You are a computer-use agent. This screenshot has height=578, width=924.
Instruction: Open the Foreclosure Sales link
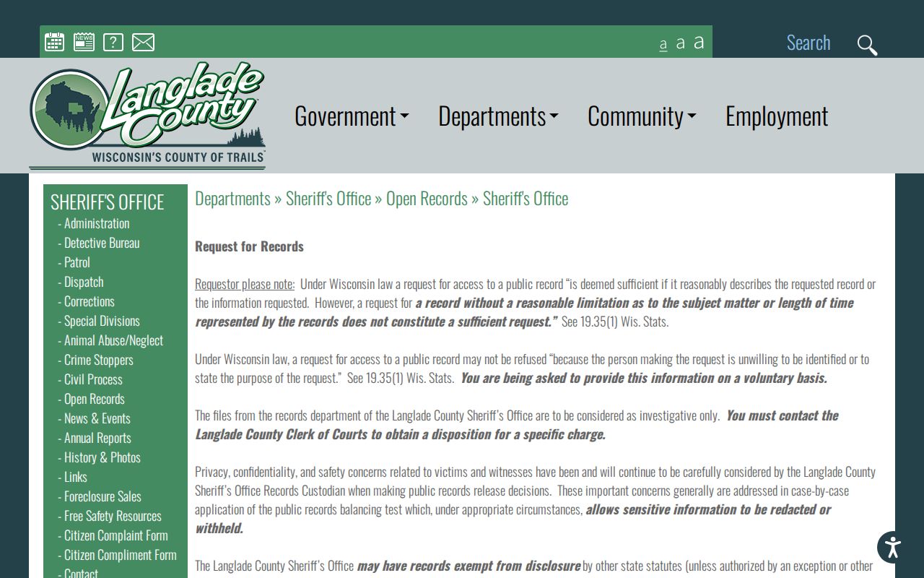pos(103,496)
